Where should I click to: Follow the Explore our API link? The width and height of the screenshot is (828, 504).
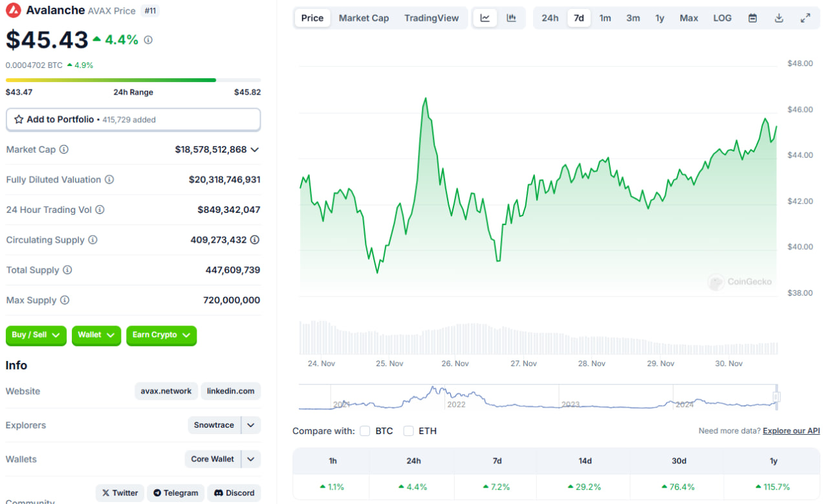pyautogui.click(x=791, y=431)
